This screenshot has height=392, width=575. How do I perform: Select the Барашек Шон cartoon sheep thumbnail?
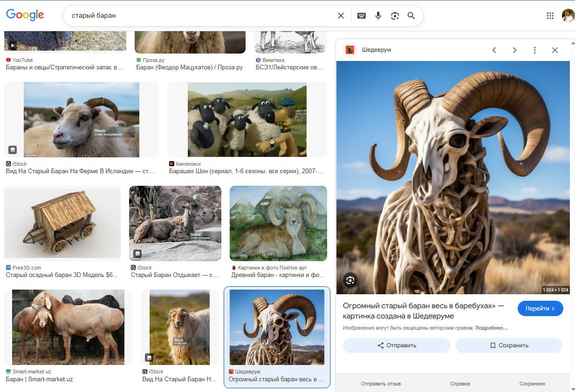(x=247, y=120)
